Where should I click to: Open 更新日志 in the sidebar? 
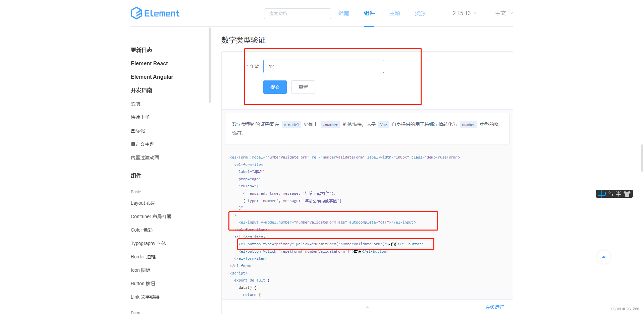coord(142,50)
